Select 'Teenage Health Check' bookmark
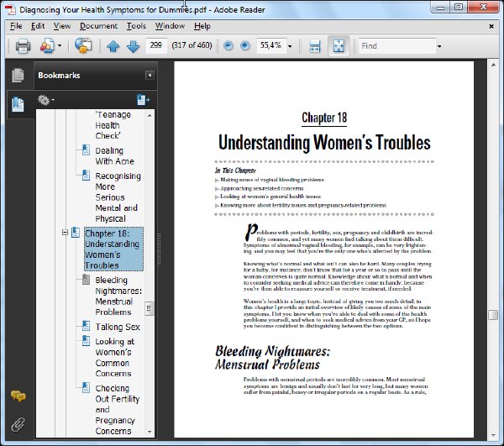504x446 pixels. (x=113, y=125)
